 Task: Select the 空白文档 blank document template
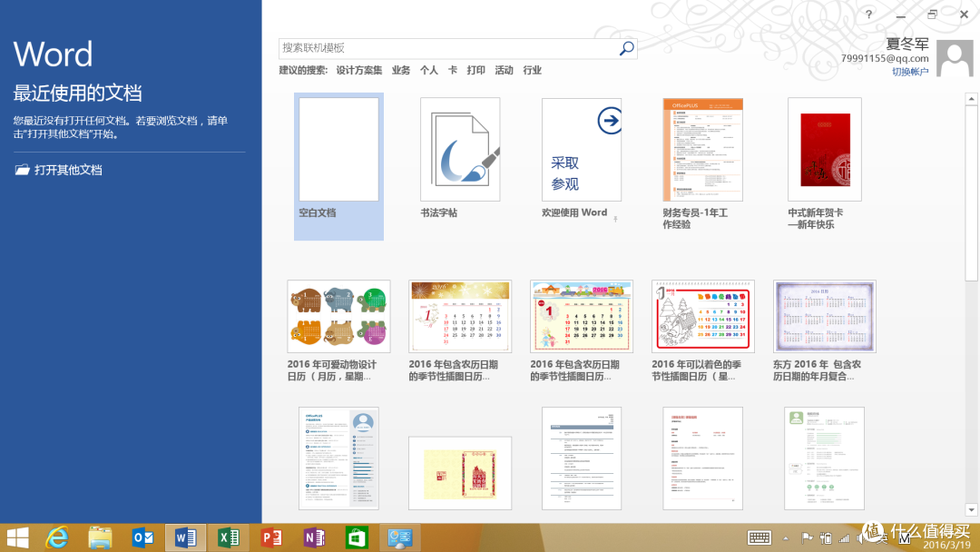click(x=338, y=166)
